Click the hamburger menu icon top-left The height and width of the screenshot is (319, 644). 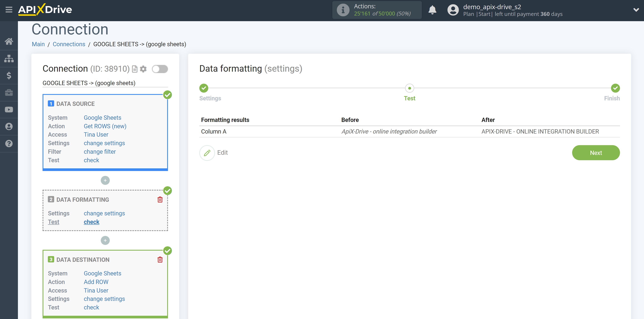[x=9, y=9]
